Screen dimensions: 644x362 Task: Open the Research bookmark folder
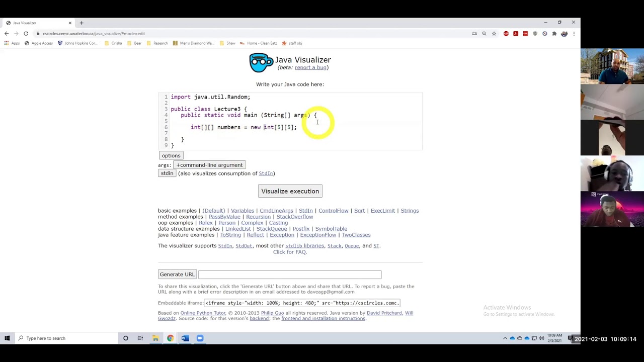pyautogui.click(x=157, y=43)
